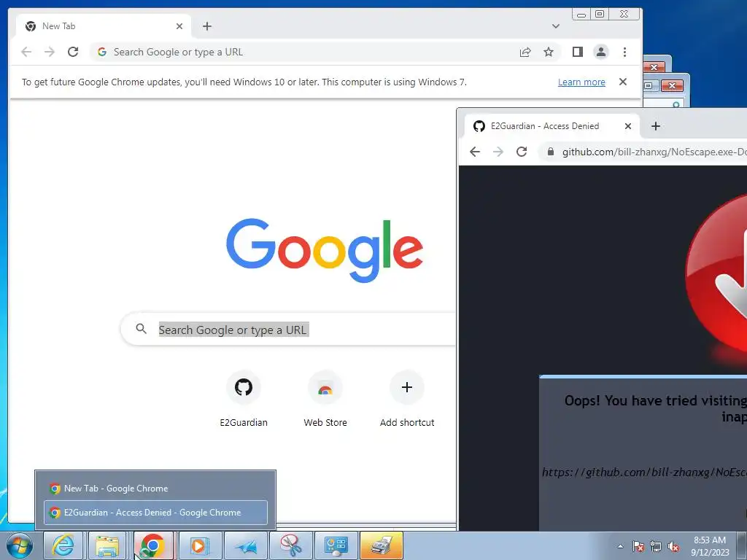The height and width of the screenshot is (560, 747).
Task: Close the E2Guardian - Access Denied tab
Action: click(628, 126)
